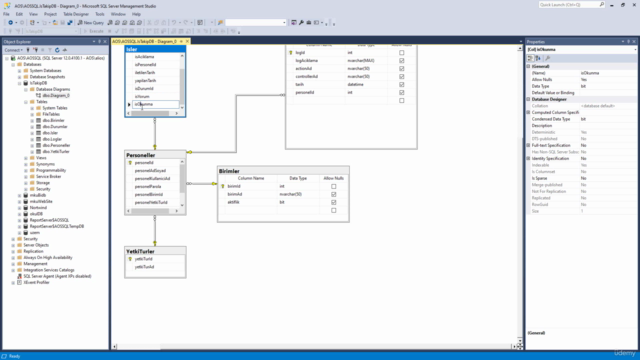Click the Analysis Services MDX Query icon
Image resolution: width=640 pixels, height=360 pixels.
118,23
